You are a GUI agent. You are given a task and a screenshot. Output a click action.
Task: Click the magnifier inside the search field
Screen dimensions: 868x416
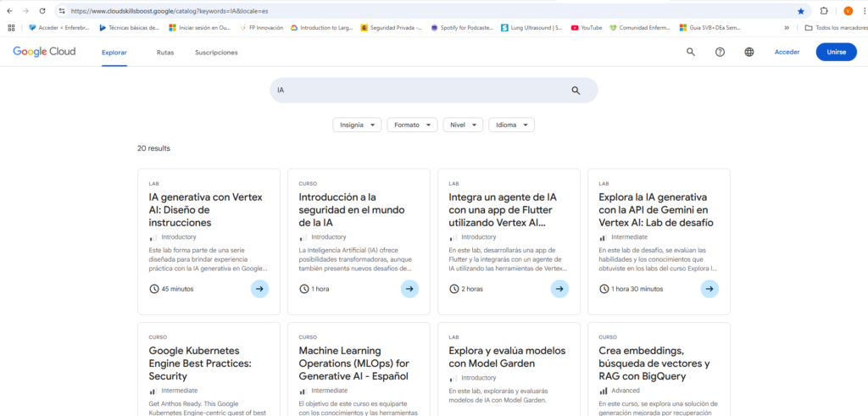tap(576, 91)
